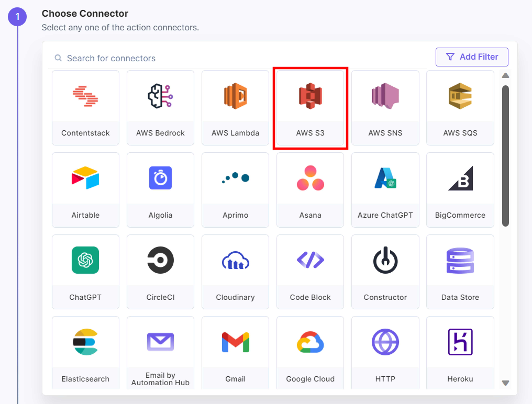Select the Contentstack connector icon

[x=85, y=96]
